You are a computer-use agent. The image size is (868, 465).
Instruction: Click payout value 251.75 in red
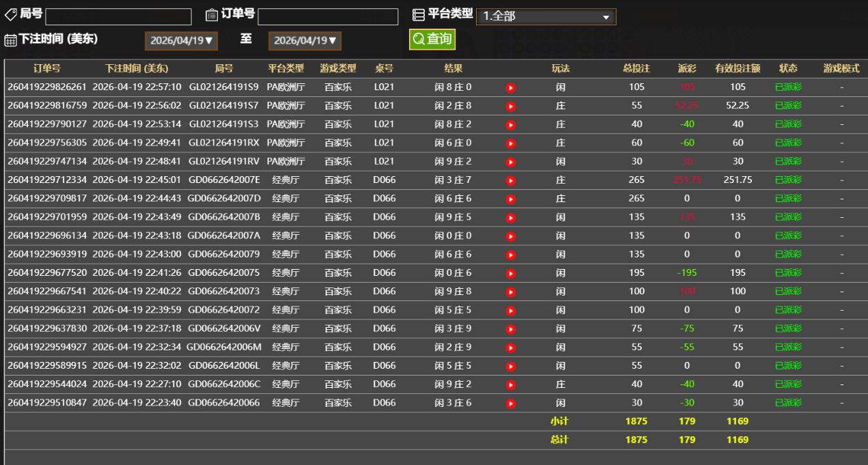coord(687,180)
